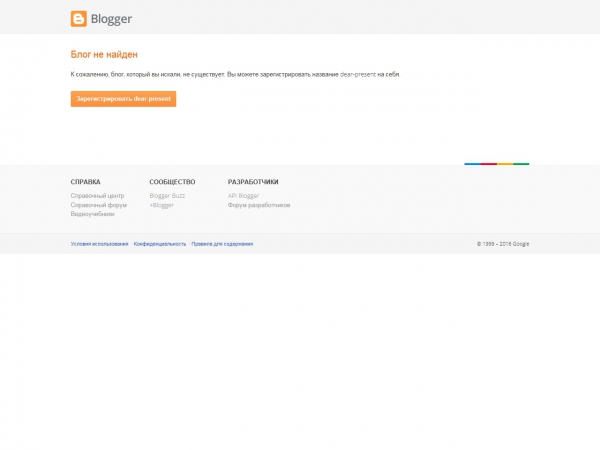The image size is (600, 450).
Task: Open Форум разработчиков link
Action: 259,205
